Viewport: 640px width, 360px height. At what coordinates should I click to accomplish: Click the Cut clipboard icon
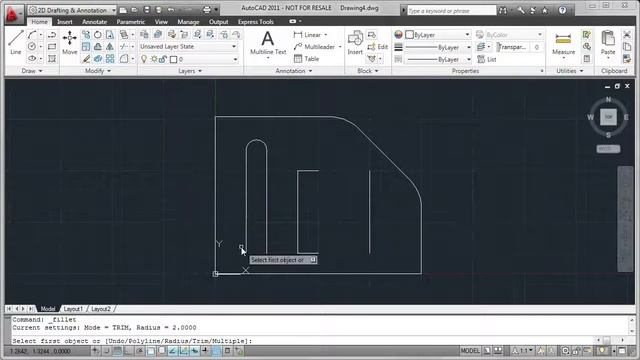(627, 35)
